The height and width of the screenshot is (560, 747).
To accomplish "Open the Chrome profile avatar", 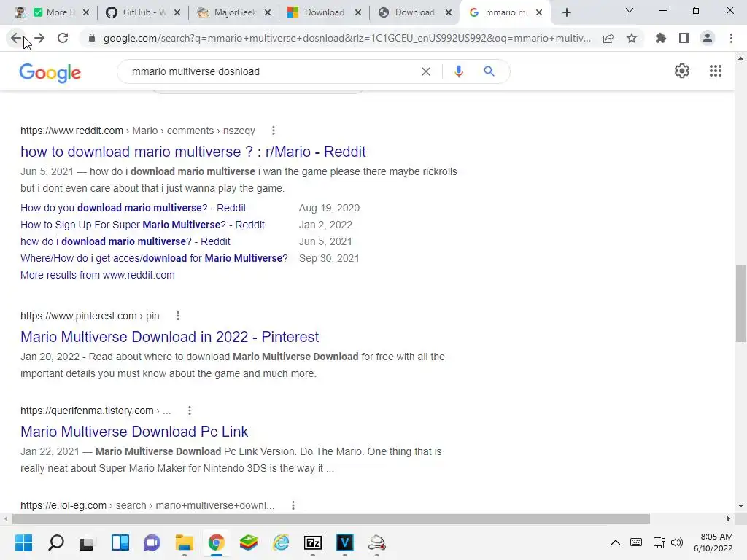I will 708,38.
